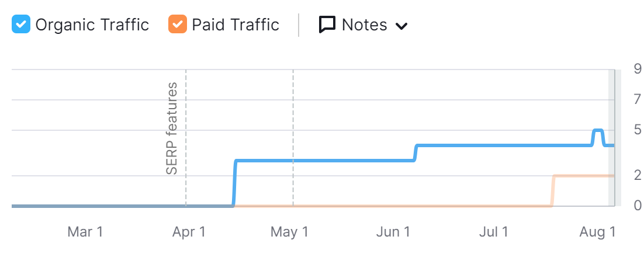Click the paid traffic line's rise in late July
Screen dimensions: 644x264
point(552,190)
